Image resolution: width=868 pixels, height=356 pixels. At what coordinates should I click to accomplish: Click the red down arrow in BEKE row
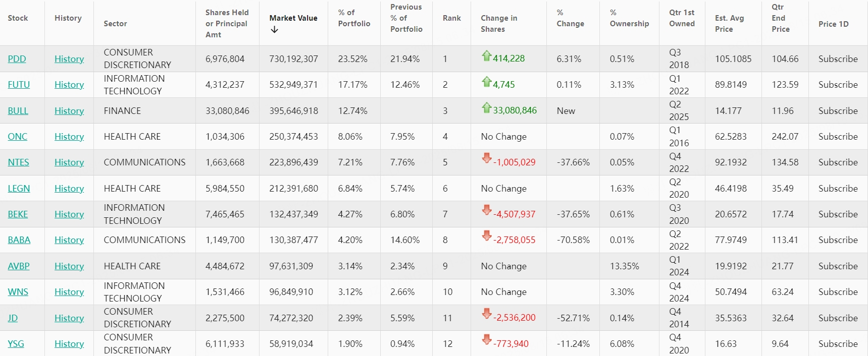[x=486, y=211]
